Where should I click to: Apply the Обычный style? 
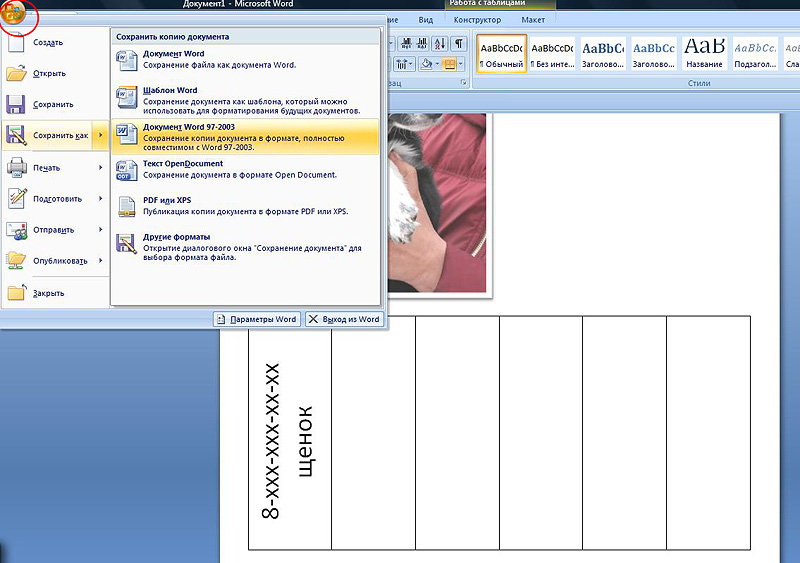(x=502, y=54)
